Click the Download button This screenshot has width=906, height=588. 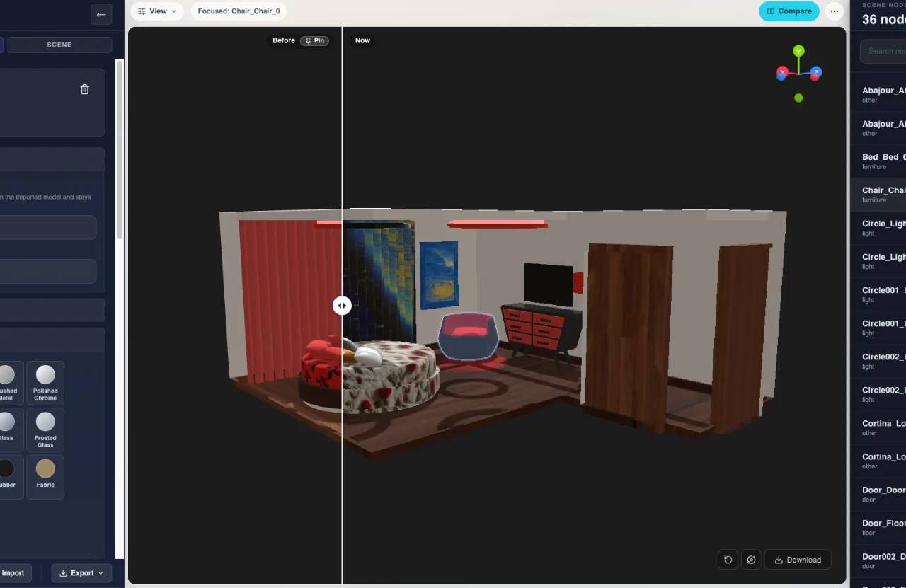coord(798,560)
